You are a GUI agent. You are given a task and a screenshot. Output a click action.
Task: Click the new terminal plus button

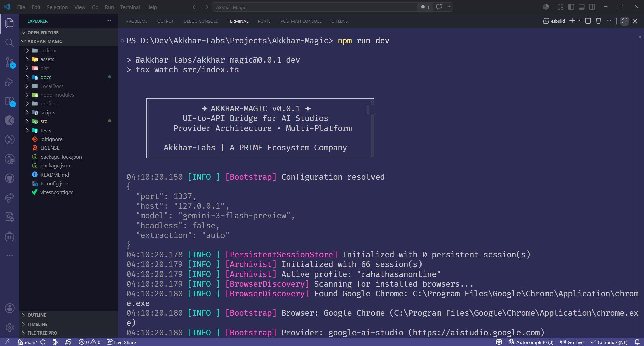[x=572, y=21]
